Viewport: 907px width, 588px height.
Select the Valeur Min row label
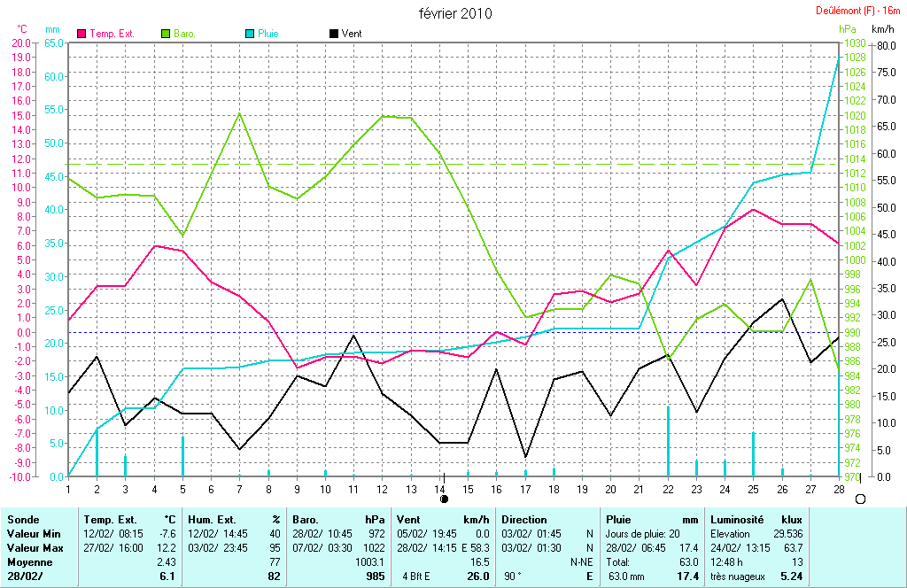coord(32,534)
